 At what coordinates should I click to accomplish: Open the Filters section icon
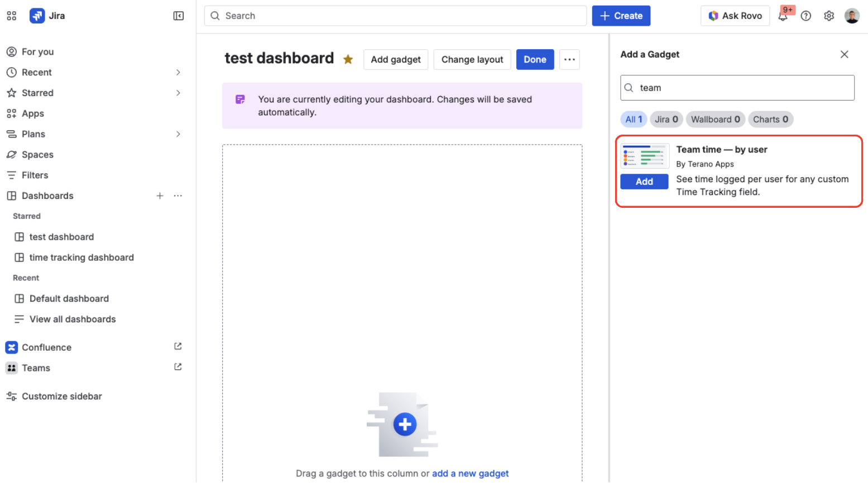coord(12,175)
